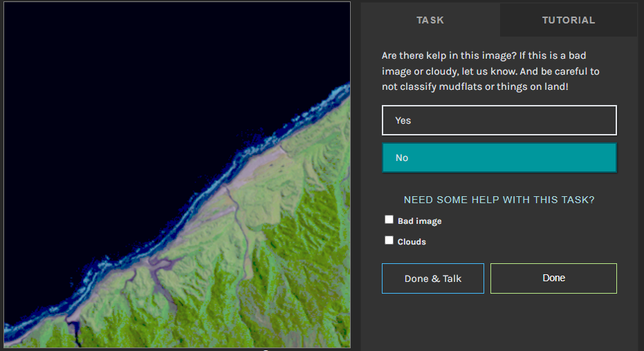Tick the Clouds checkbox
The image size is (644, 351).
389,240
